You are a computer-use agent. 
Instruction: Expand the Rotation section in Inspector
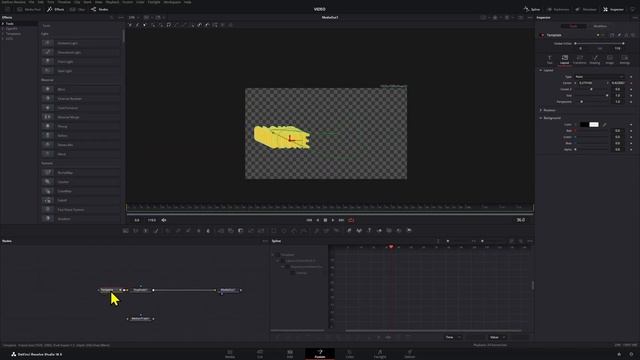(541, 110)
